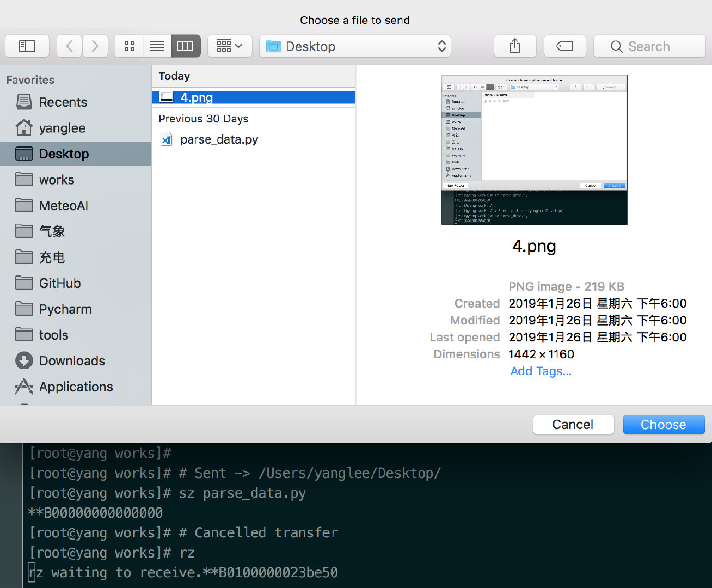Select the GitHub folder in Favorites

point(60,284)
